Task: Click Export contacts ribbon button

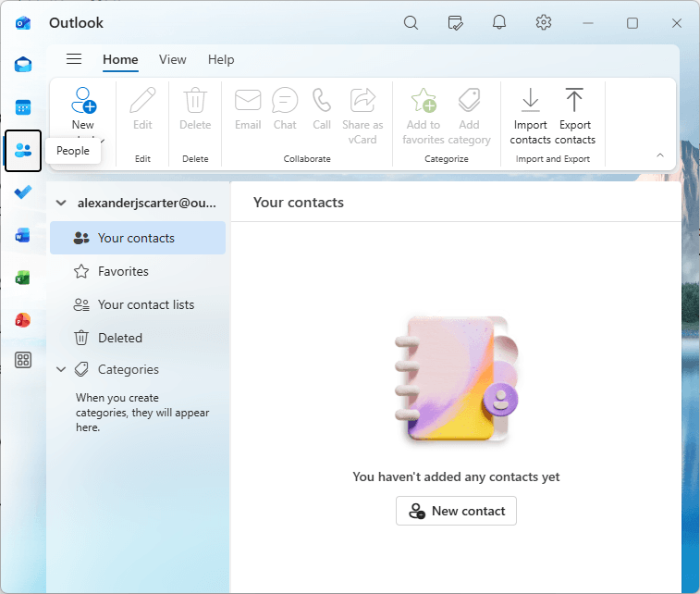Action: (574, 117)
